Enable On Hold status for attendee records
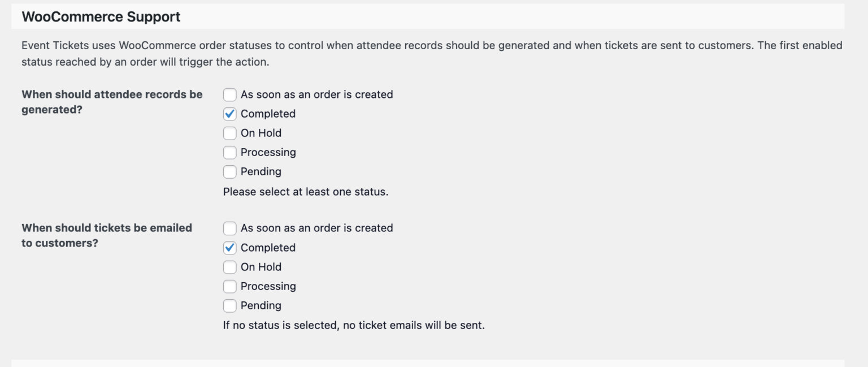868x367 pixels. tap(230, 133)
